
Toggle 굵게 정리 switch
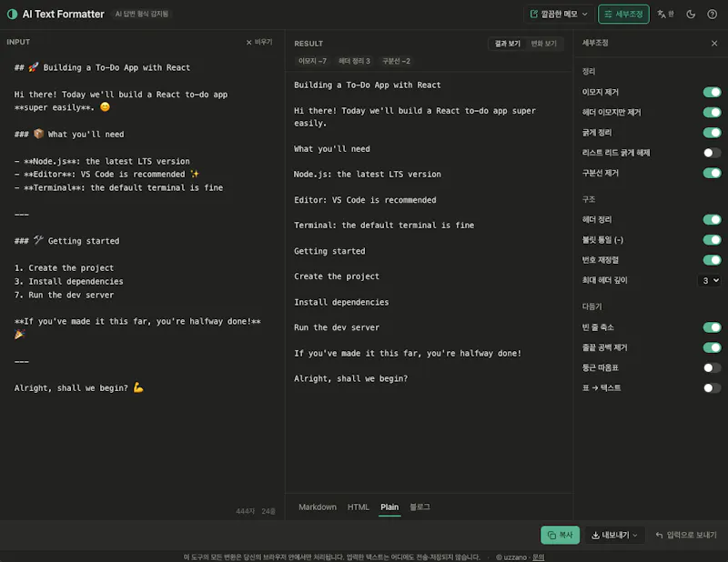[712, 133]
